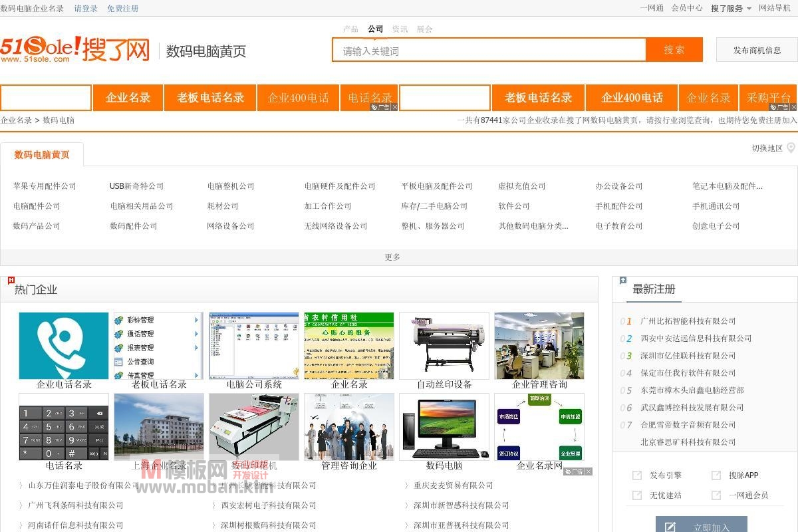This screenshot has width=798, height=532.
Task: Open the 办公设备公司 category
Action: tap(619, 186)
